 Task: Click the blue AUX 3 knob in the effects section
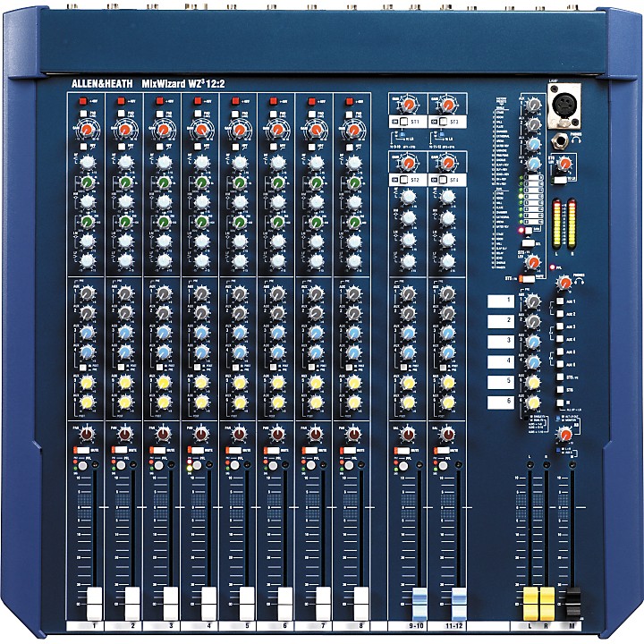tap(533, 144)
